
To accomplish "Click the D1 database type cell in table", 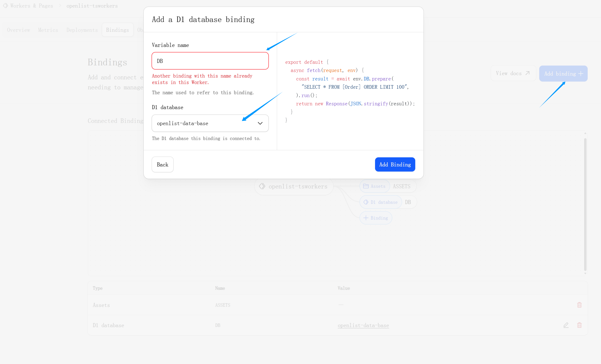I will tap(108, 325).
